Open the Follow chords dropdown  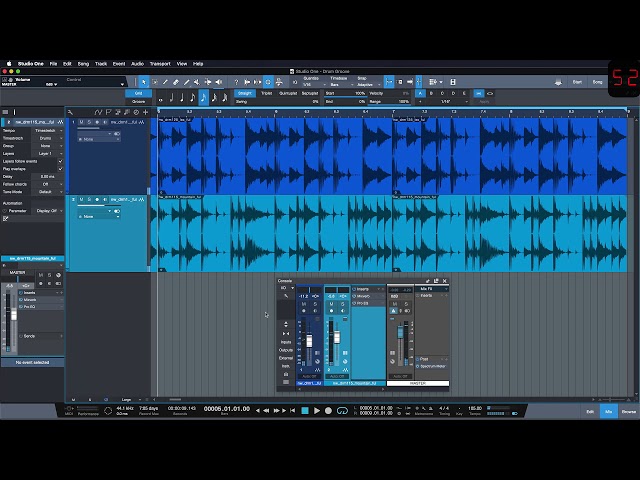pyautogui.click(x=47, y=184)
